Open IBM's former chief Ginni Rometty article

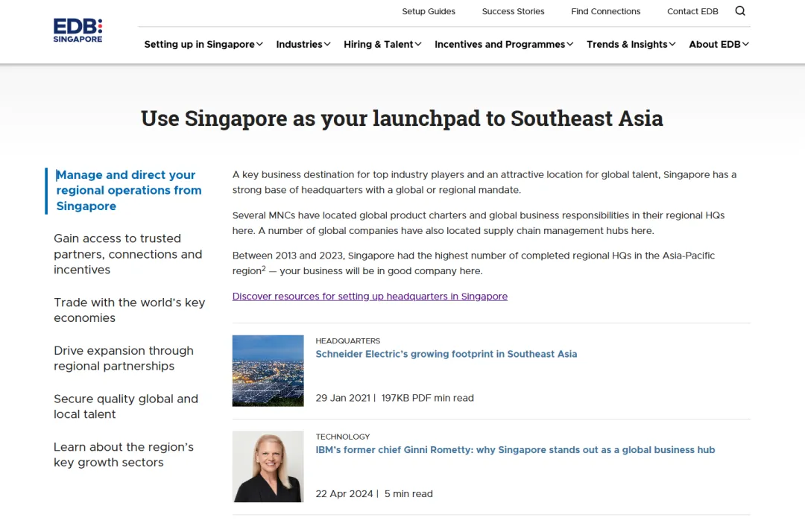[x=515, y=450]
